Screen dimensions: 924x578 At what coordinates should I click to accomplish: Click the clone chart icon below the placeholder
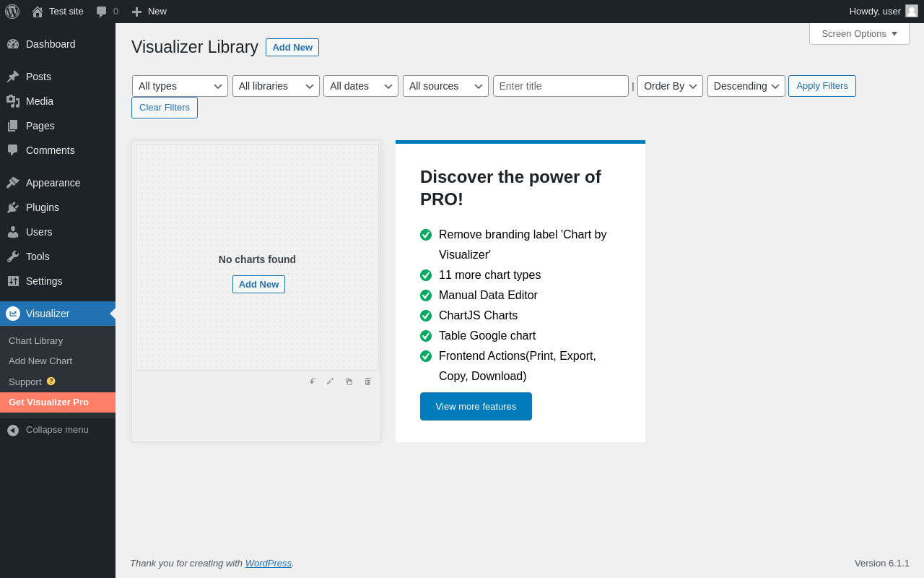(x=349, y=381)
